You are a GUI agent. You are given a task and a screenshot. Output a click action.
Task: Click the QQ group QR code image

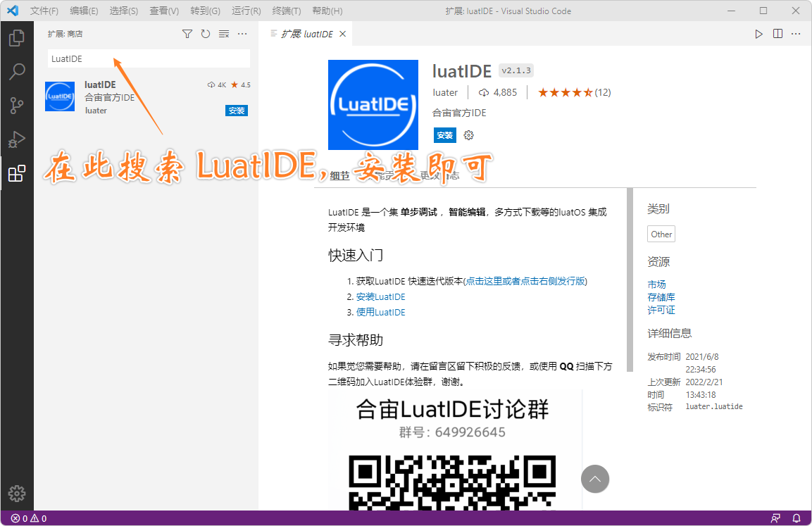click(x=452, y=482)
